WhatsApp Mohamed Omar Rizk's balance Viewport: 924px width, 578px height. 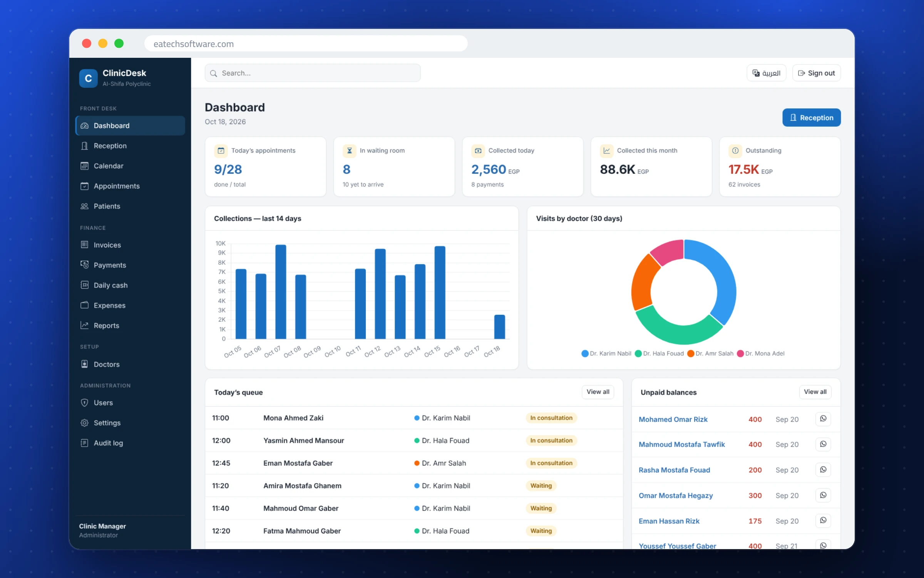click(823, 419)
